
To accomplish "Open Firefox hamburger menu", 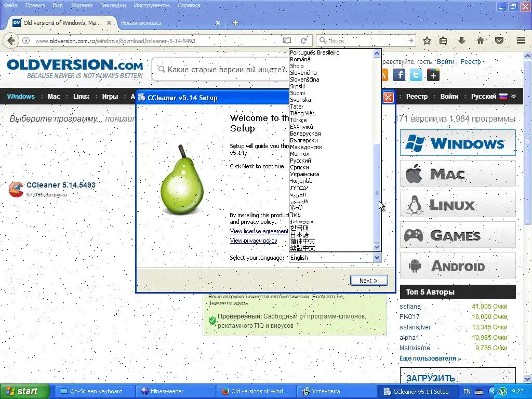I will point(521,41).
